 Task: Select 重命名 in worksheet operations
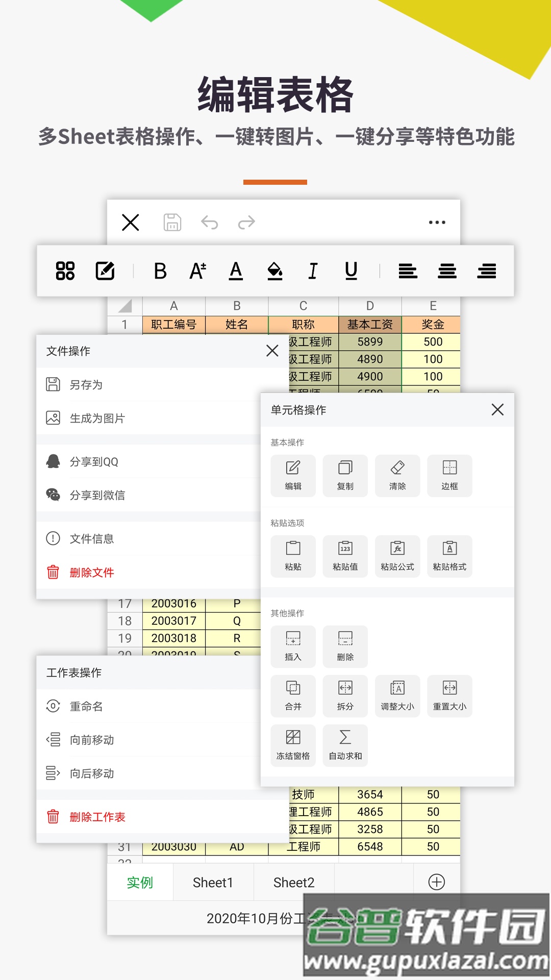(x=149, y=706)
